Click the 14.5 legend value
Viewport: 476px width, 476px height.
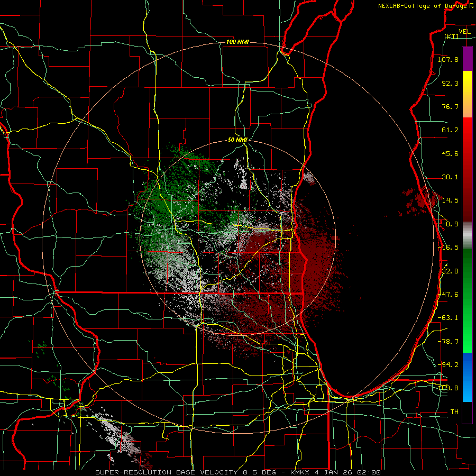[x=450, y=200]
